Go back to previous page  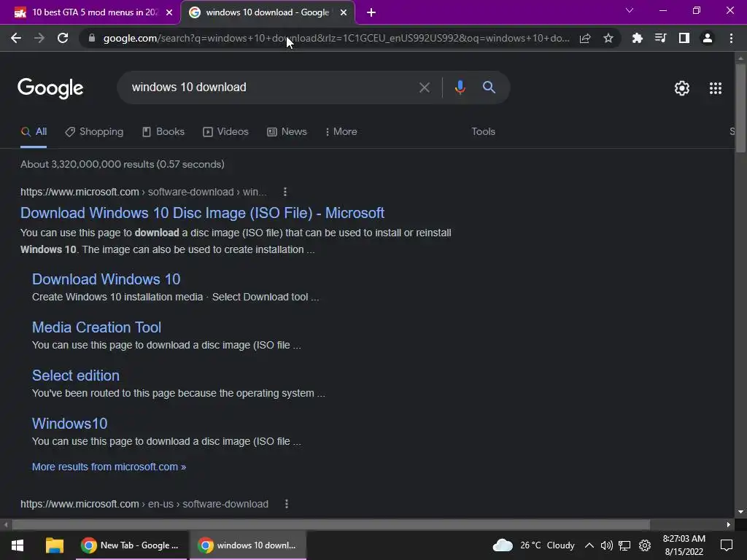tap(16, 38)
